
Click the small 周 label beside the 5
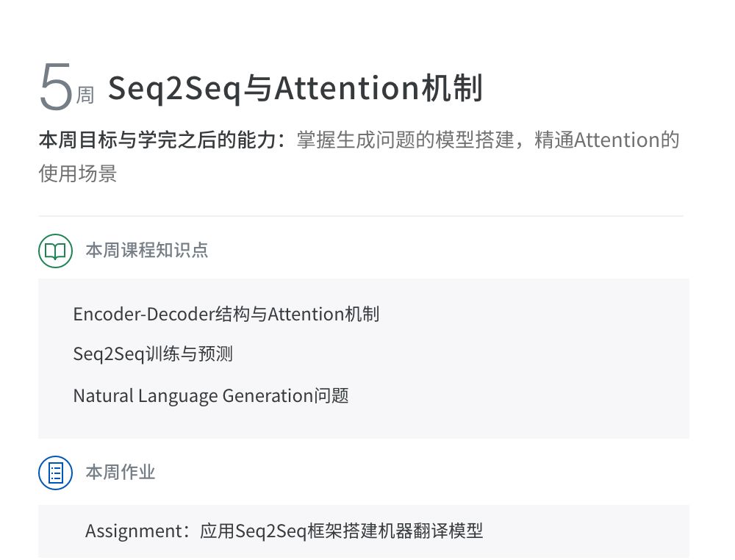coord(85,96)
